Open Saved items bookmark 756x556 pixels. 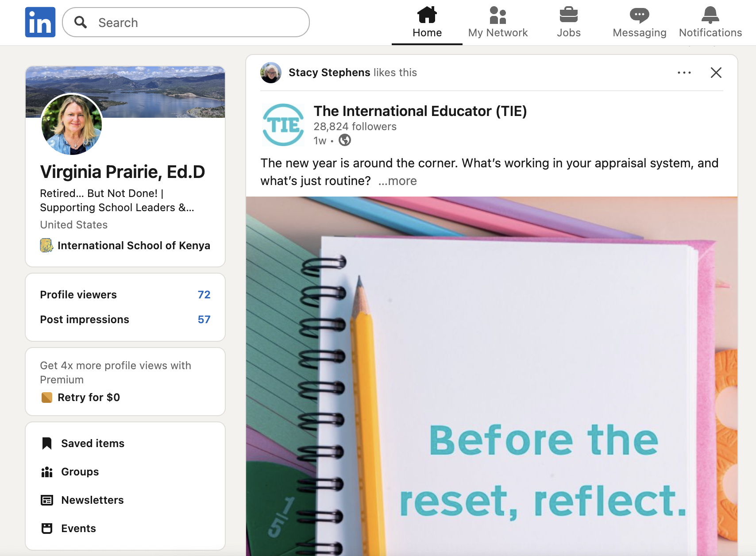pyautogui.click(x=93, y=443)
